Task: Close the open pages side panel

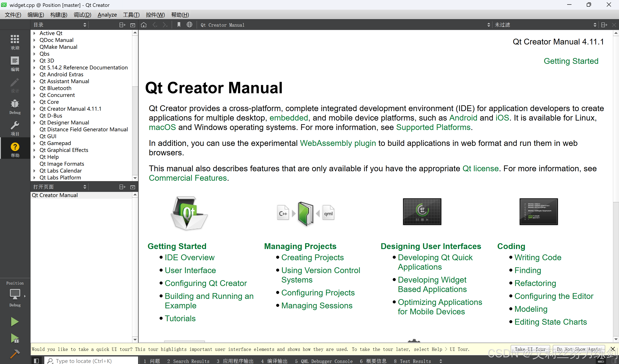Action: coord(133,187)
